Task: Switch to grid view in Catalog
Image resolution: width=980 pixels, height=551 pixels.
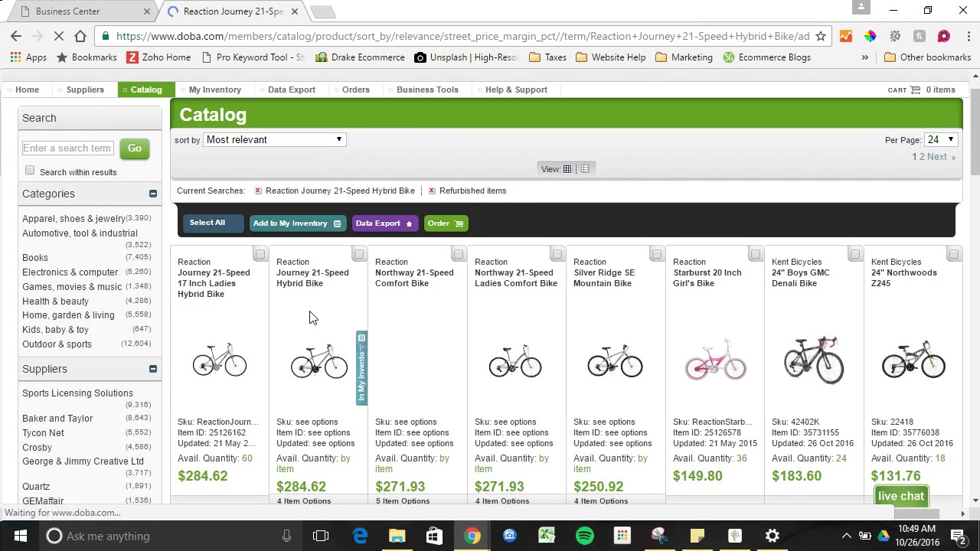Action: point(567,169)
